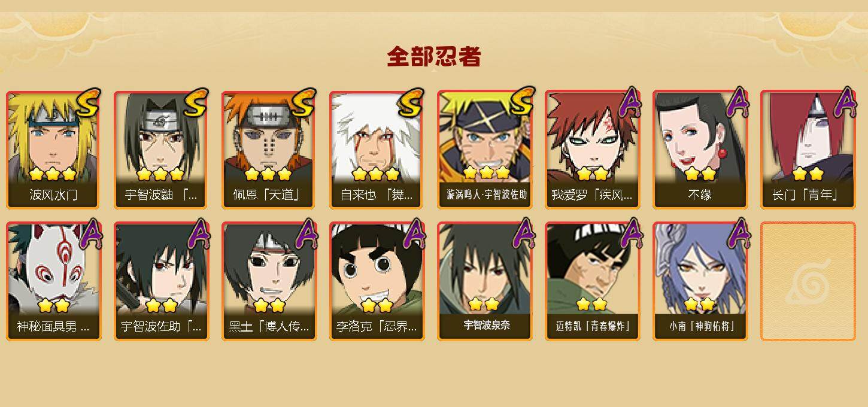Choose the 佩恩「天道」 ninja card
Screen dimensions: 868x407
point(269,150)
